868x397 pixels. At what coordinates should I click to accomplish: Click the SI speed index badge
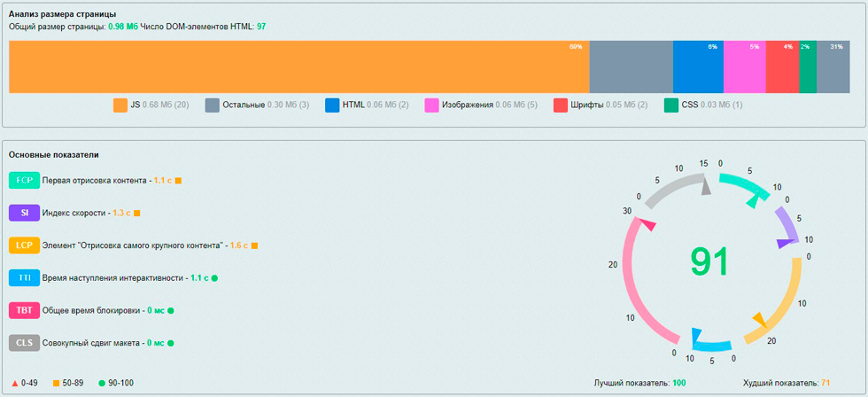(x=24, y=213)
